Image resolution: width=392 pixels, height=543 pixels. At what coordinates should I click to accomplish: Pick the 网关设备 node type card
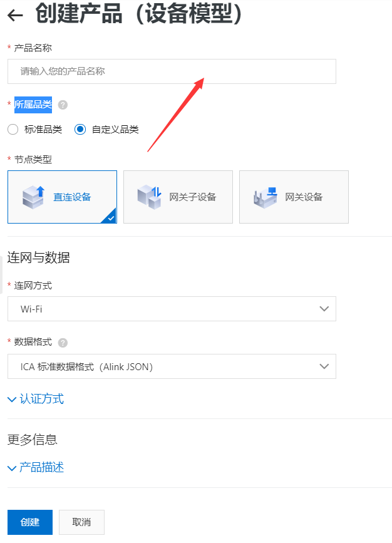[294, 197]
